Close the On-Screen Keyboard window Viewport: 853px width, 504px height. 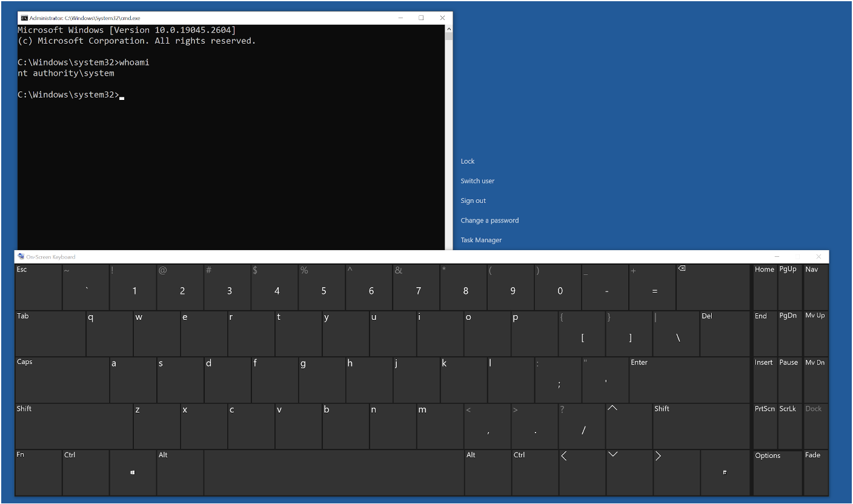click(x=818, y=257)
